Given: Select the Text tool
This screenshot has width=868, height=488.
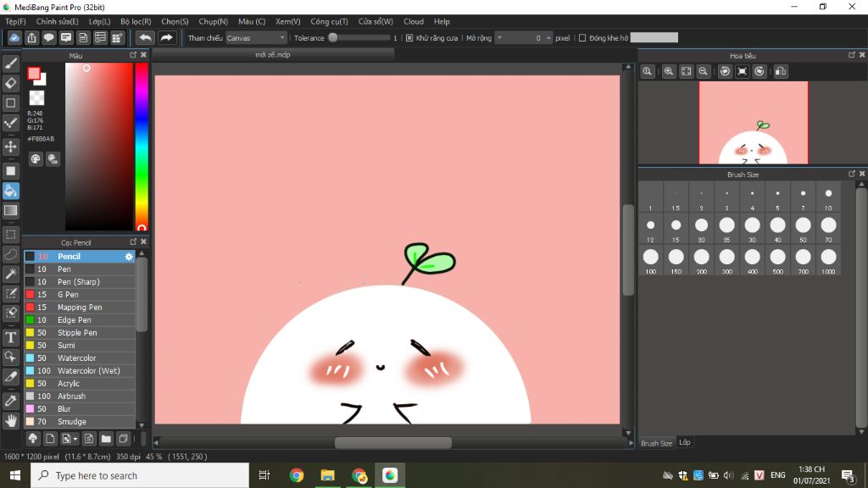Looking at the screenshot, I should pyautogui.click(x=10, y=337).
